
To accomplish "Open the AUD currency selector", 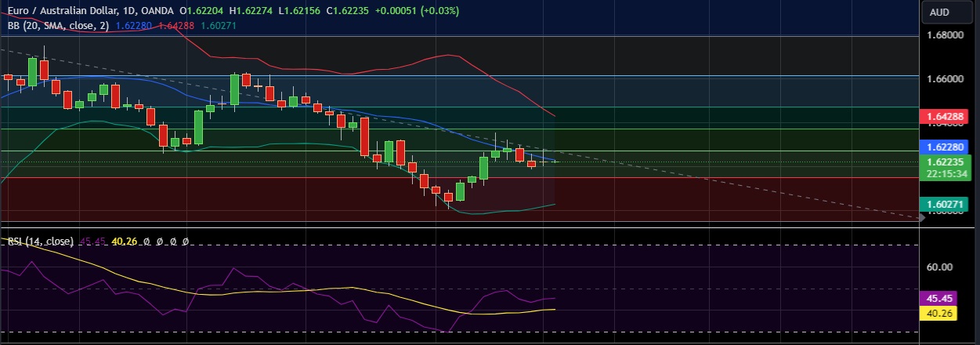I will [x=945, y=13].
